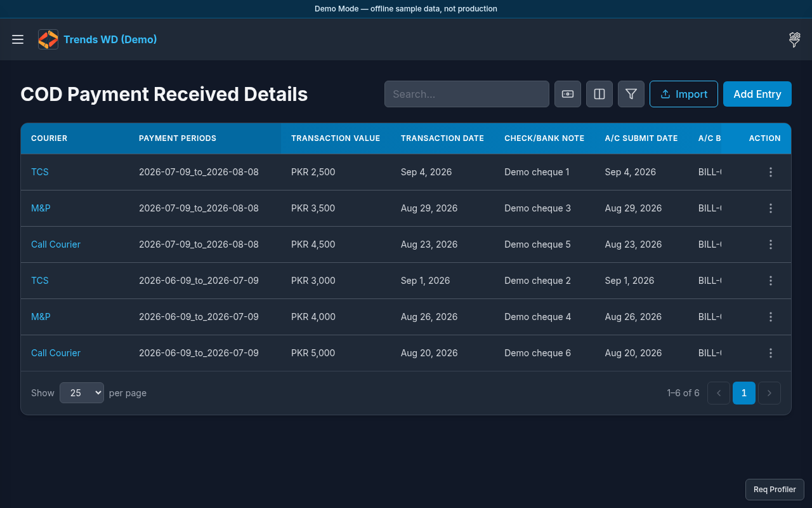Click the Trends WD (Demo) title link
Viewport: 812px width, 508px height.
pyautogui.click(x=110, y=39)
